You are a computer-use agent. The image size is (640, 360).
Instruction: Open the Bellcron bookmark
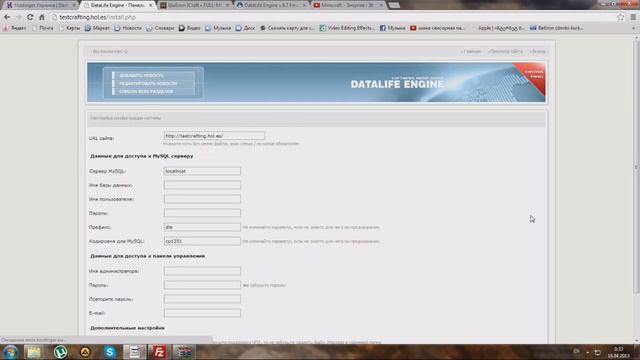click(557, 28)
